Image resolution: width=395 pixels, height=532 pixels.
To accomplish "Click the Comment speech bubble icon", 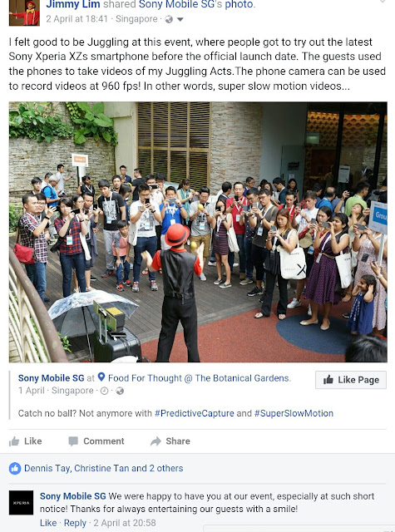I will click(73, 441).
